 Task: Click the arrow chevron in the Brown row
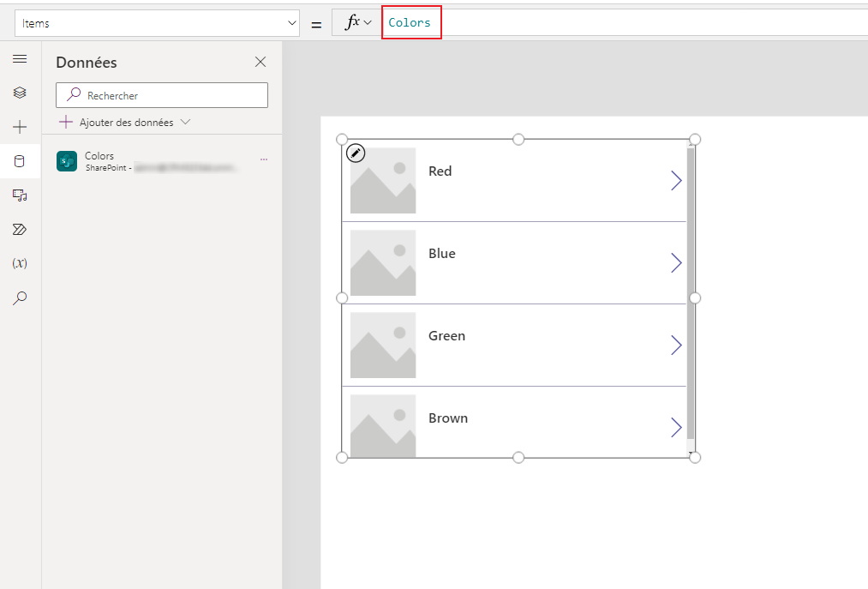(676, 427)
